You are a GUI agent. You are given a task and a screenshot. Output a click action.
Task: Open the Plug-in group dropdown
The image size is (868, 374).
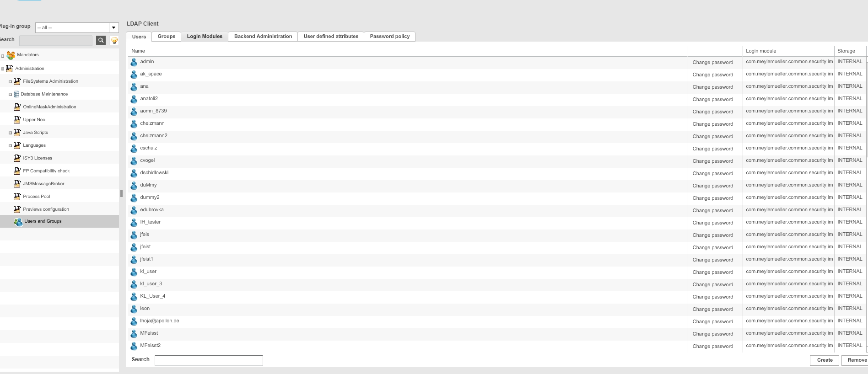114,27
